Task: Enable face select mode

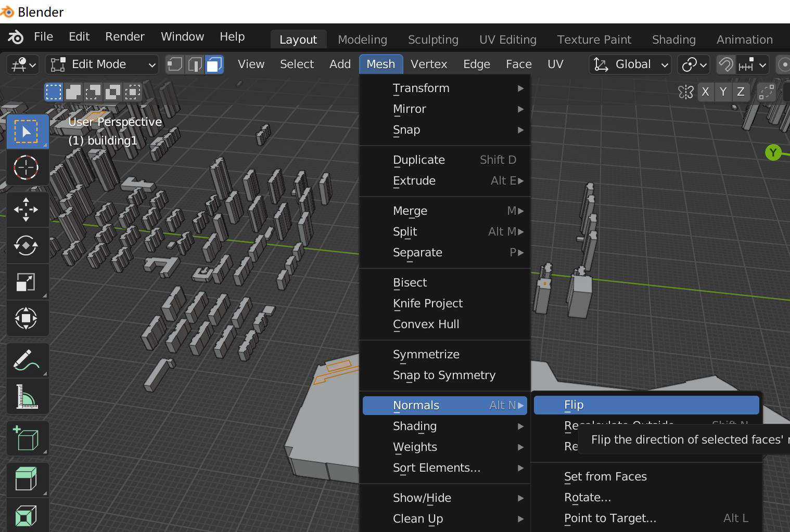Action: coord(214,64)
